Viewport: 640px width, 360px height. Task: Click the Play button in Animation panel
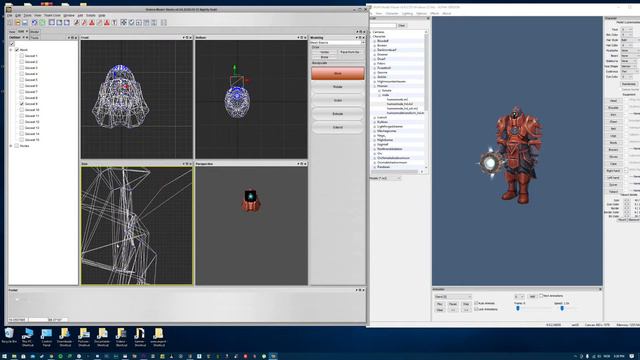[440, 304]
